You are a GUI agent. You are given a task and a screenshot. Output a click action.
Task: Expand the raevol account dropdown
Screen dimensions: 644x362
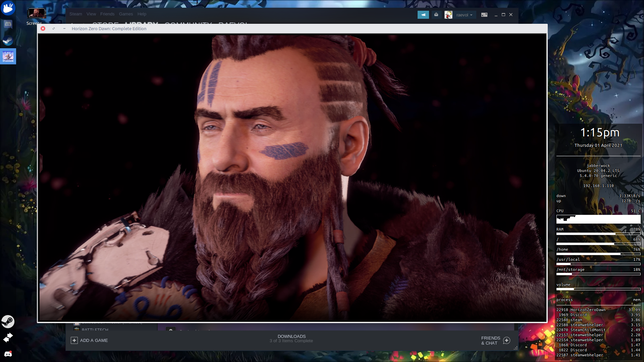[x=464, y=15]
